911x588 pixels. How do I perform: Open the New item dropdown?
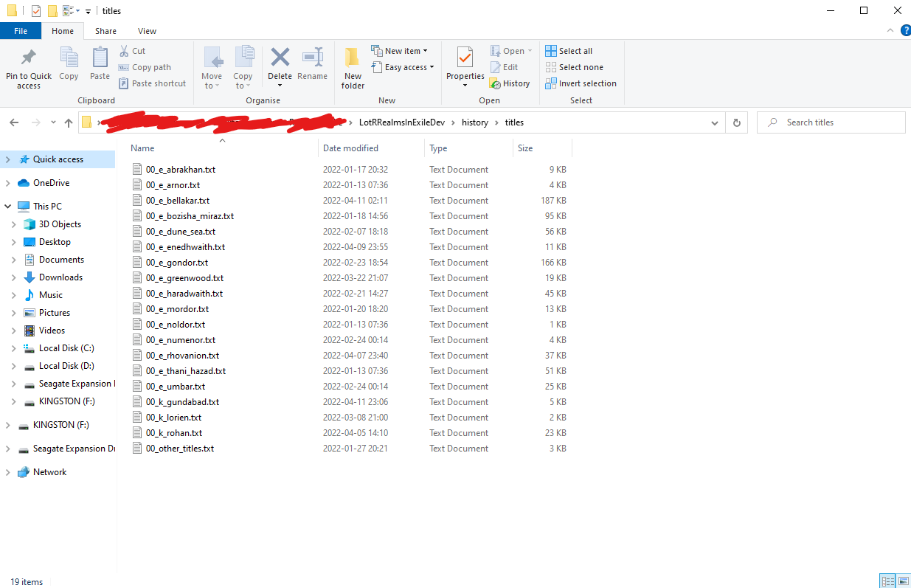click(x=400, y=51)
